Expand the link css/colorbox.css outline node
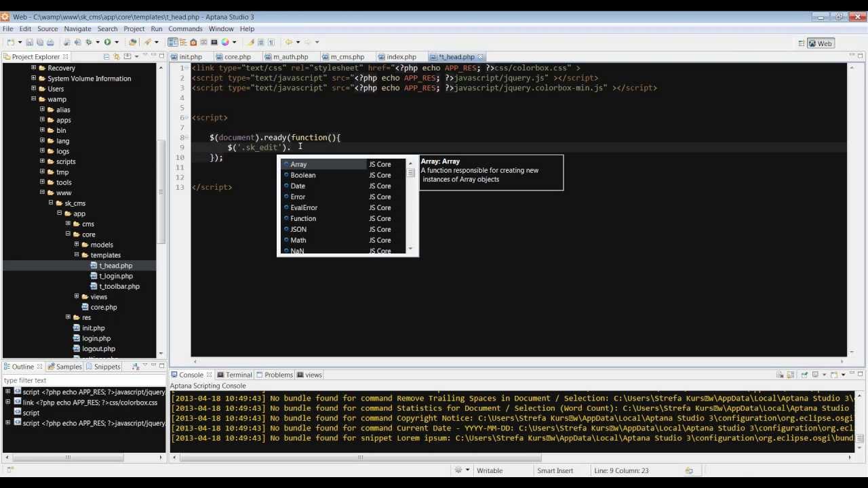The height and width of the screenshot is (488, 868). (7, 402)
